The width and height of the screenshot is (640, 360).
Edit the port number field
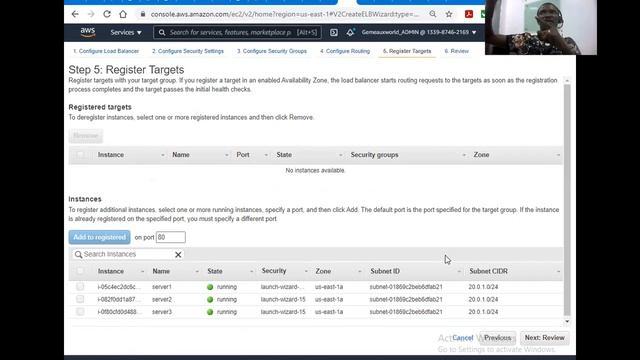tap(171, 237)
